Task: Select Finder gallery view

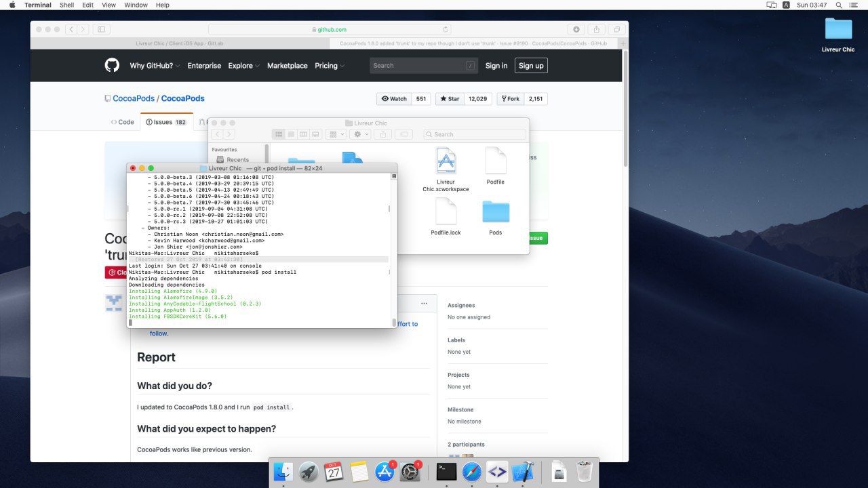Action: coord(316,134)
